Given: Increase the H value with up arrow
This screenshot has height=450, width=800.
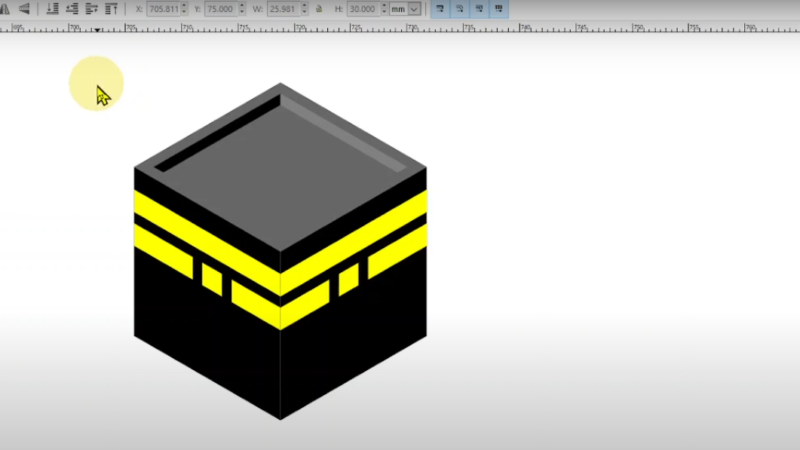Looking at the screenshot, I should point(384,6).
